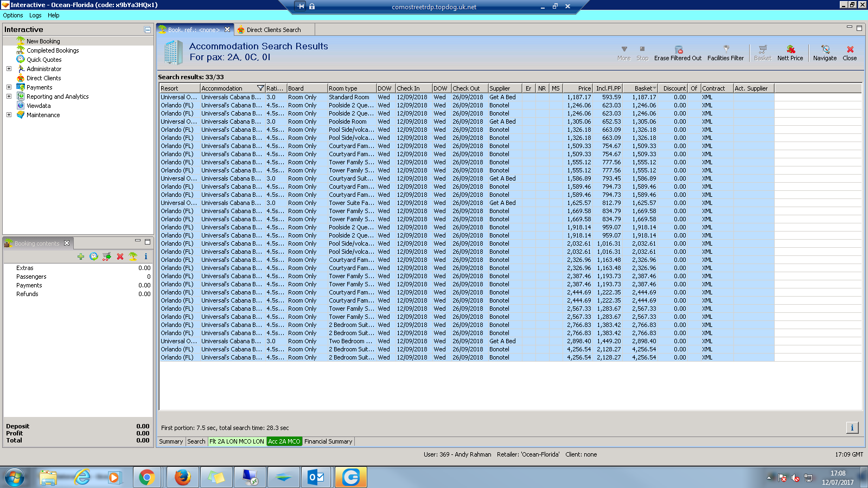Click the Quick Quotes clock icon
Image resolution: width=868 pixels, height=488 pixels.
[x=21, y=60]
